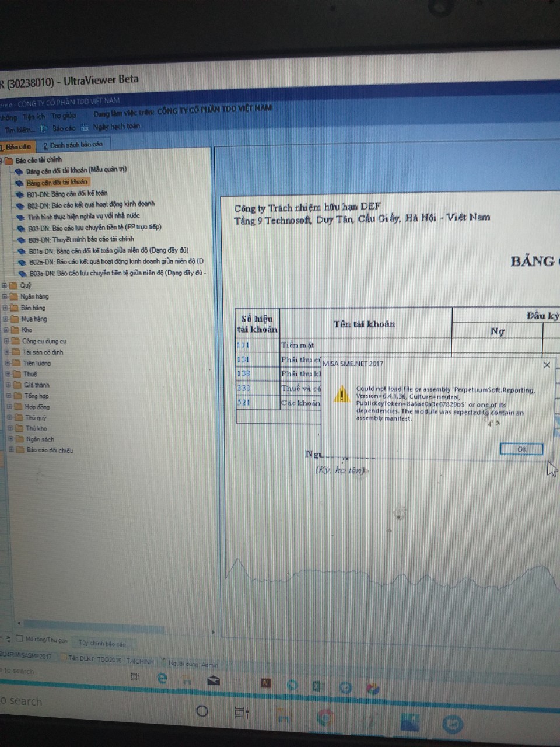Expand the Thuế folder

click(x=8, y=374)
